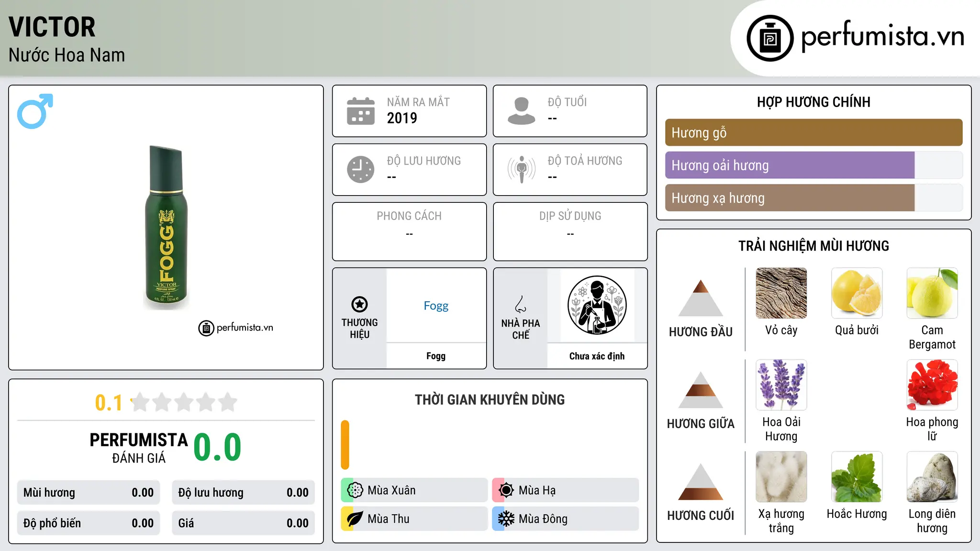
Task: Click the Hương đầu pyramid icon
Action: pos(701,298)
